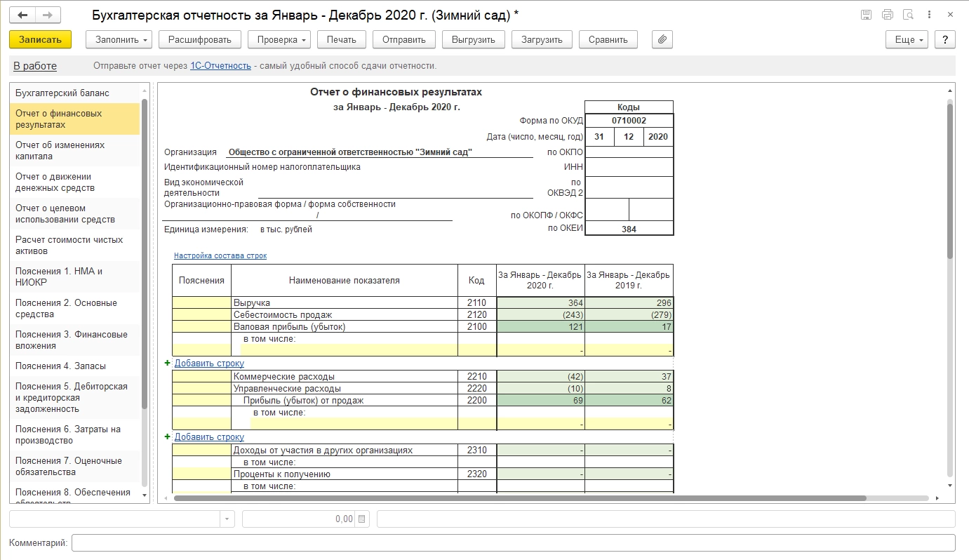This screenshot has width=969, height=560.
Task: Open the Еще dropdown menu
Action: coord(907,40)
